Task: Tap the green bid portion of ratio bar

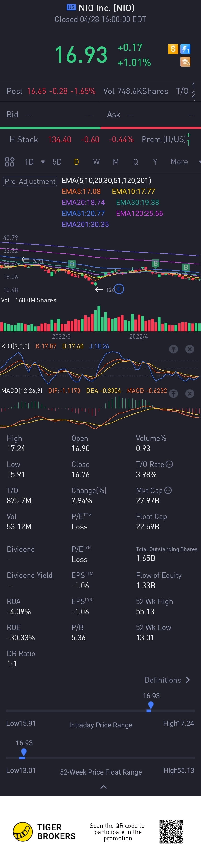Action: (x=50, y=128)
